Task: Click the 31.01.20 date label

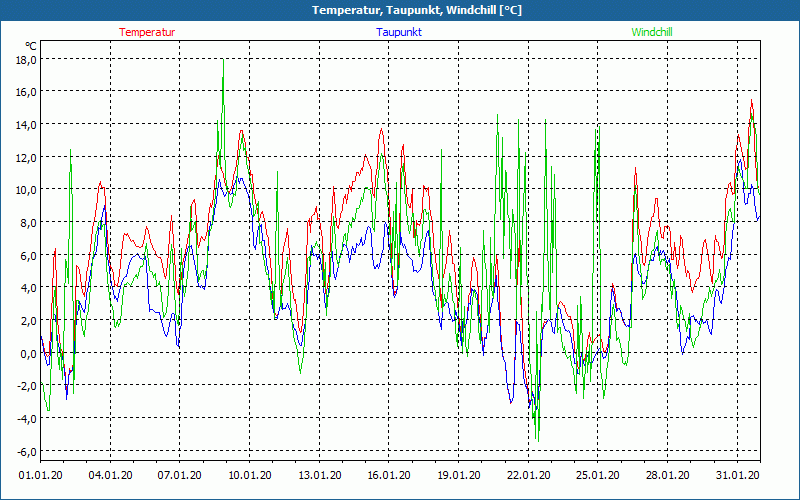Action: point(737,475)
